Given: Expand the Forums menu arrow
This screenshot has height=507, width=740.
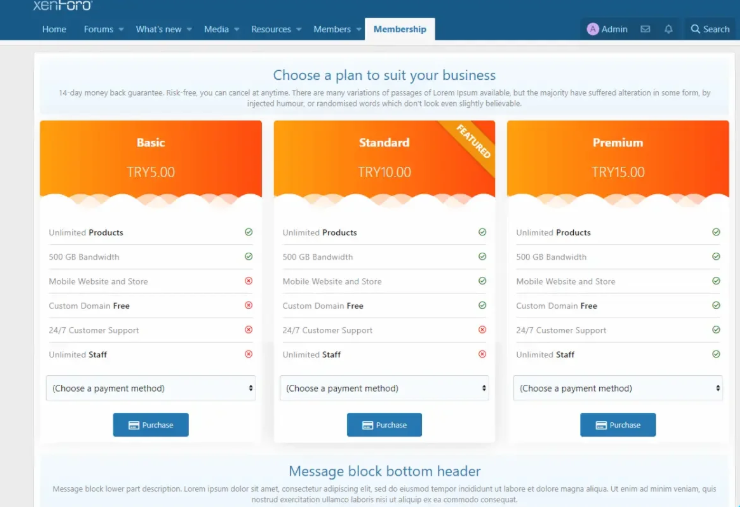Looking at the screenshot, I should 121,29.
